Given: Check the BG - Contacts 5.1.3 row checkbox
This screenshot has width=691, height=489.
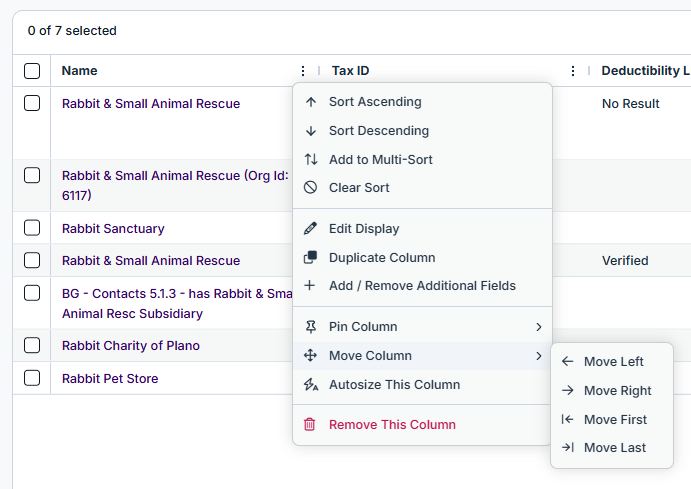Looking at the screenshot, I should pos(32,293).
